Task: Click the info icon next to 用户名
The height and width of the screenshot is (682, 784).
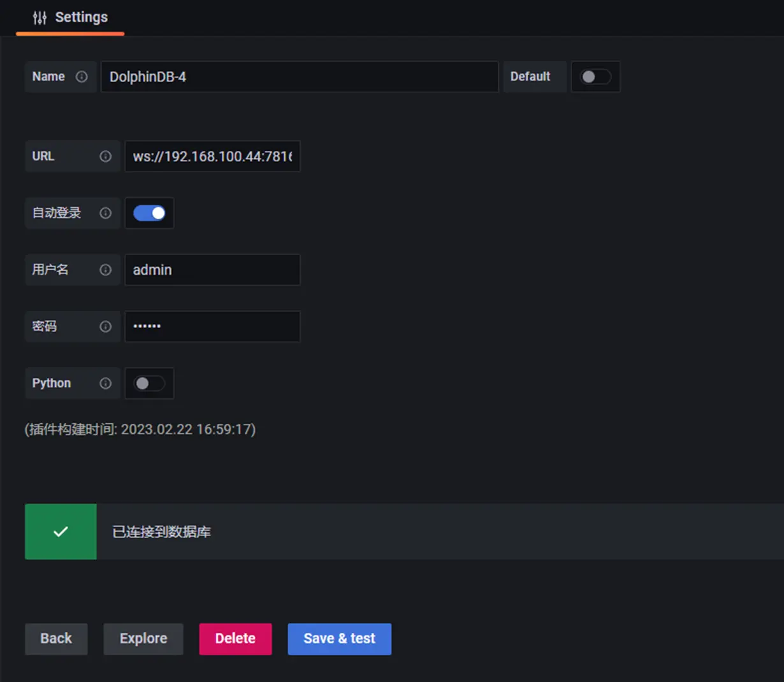Action: pyautogui.click(x=105, y=270)
